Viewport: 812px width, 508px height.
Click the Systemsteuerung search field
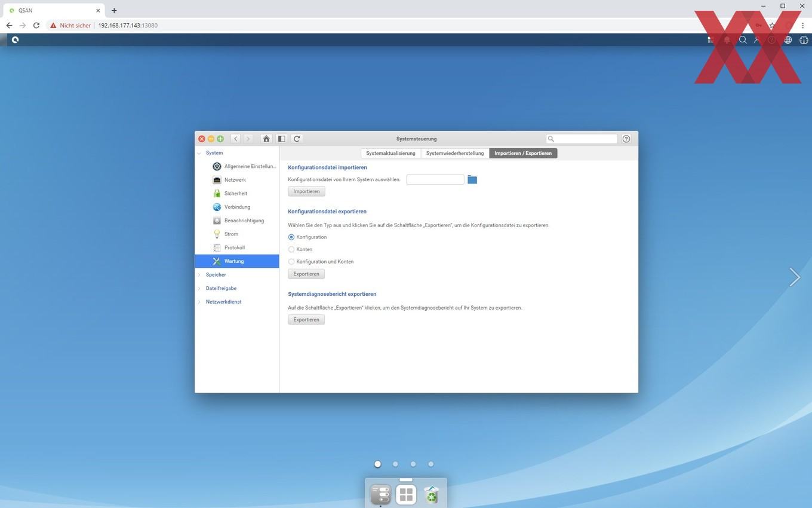tap(582, 139)
